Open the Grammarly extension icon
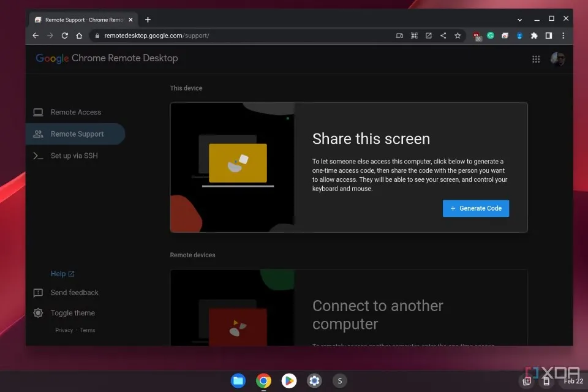The image size is (588, 392). point(491,36)
